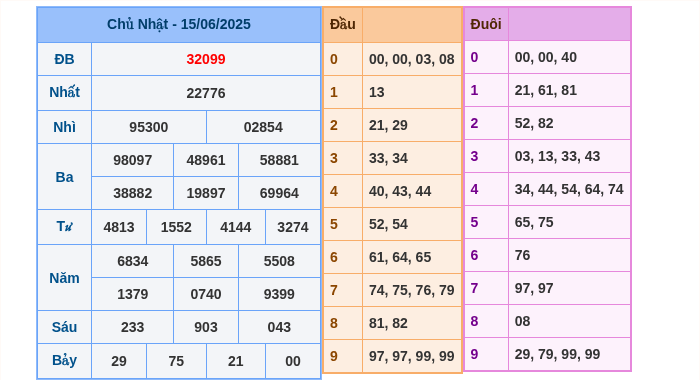Select third prize number 48961
Image resolution: width=700 pixels, height=380 pixels.
click(206, 160)
